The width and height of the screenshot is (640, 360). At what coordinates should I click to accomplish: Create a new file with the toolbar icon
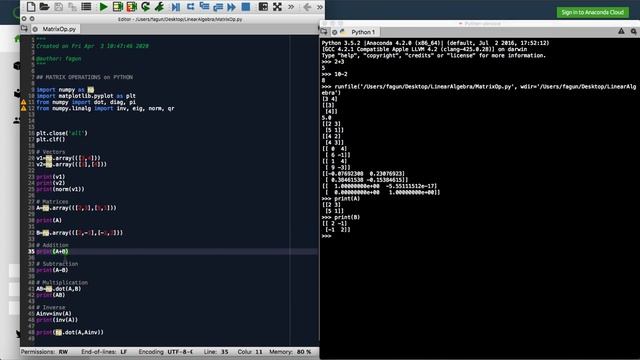[31, 7]
